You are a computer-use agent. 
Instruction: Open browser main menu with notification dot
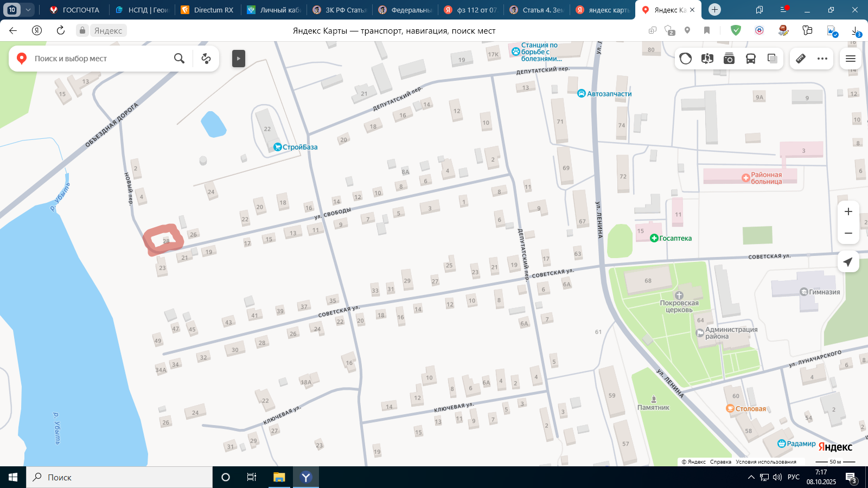(784, 10)
